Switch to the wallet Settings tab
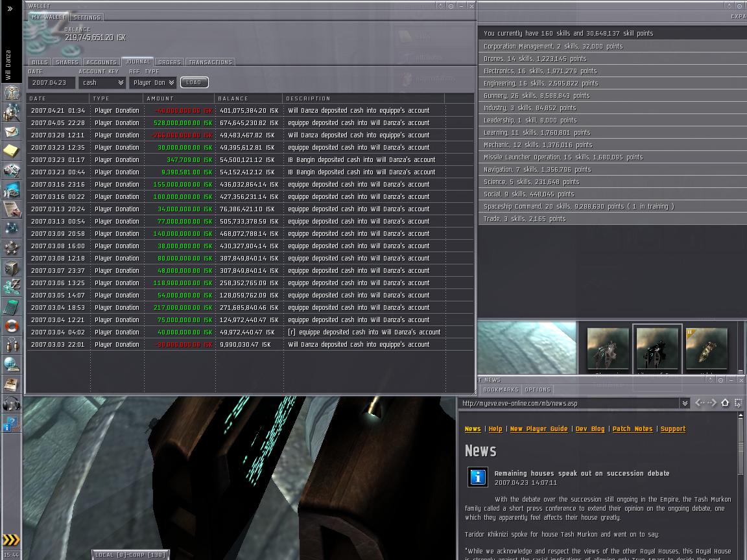Viewport: 747px width, 560px height. (87, 17)
